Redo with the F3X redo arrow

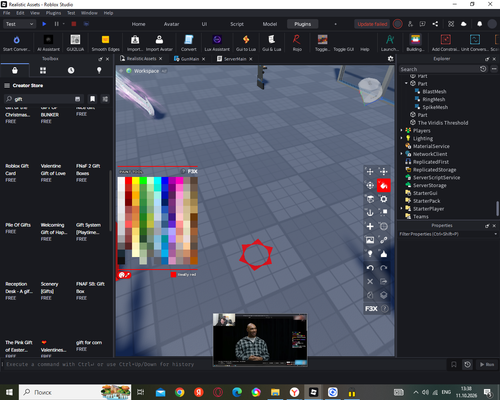(384, 268)
